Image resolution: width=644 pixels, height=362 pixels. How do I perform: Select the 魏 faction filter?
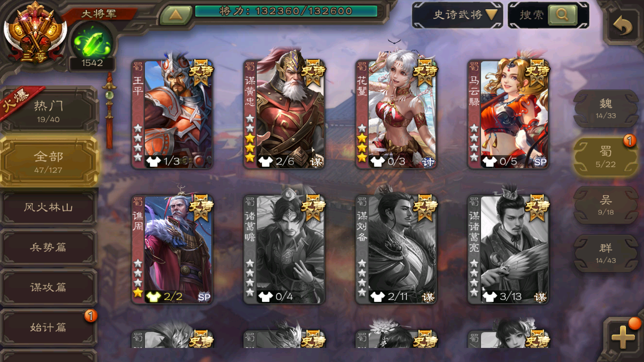[606, 109]
